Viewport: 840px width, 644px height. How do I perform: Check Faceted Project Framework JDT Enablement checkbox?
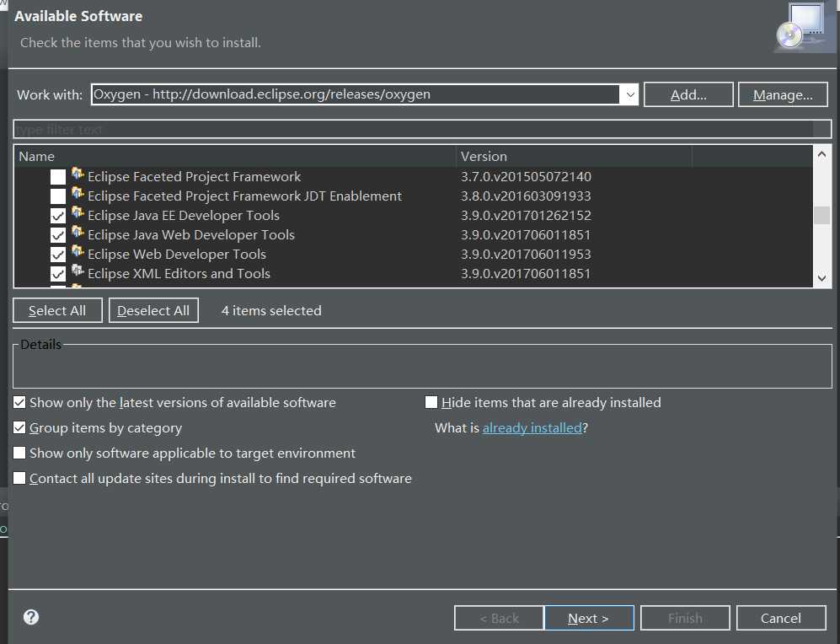(58, 196)
